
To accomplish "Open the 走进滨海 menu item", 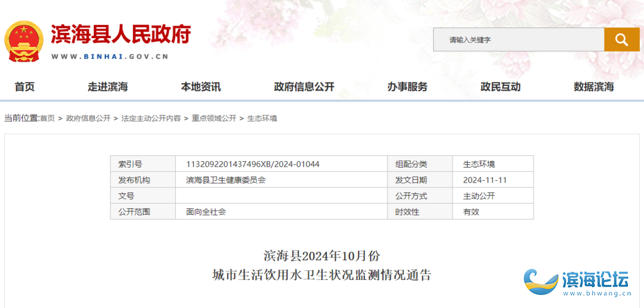I will point(108,87).
